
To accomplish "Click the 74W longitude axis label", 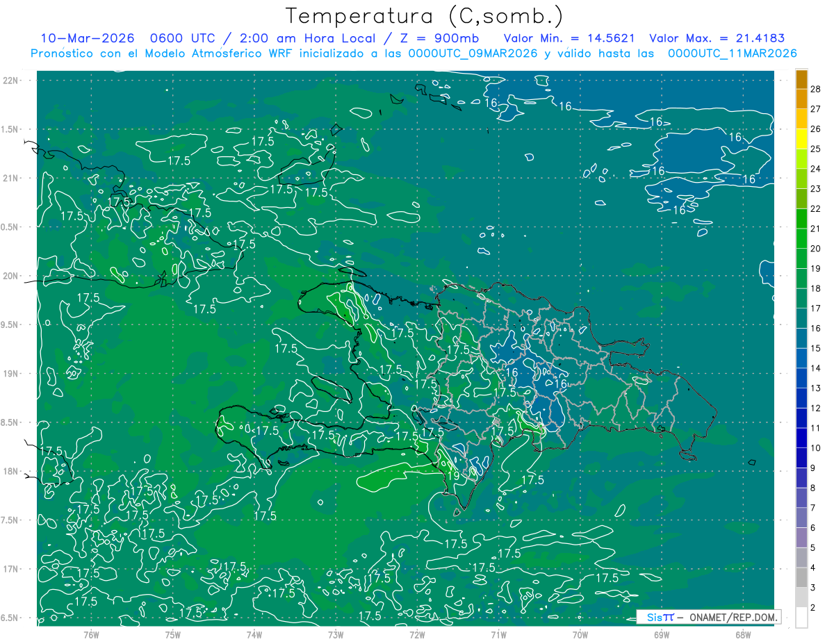I will coord(254,634).
